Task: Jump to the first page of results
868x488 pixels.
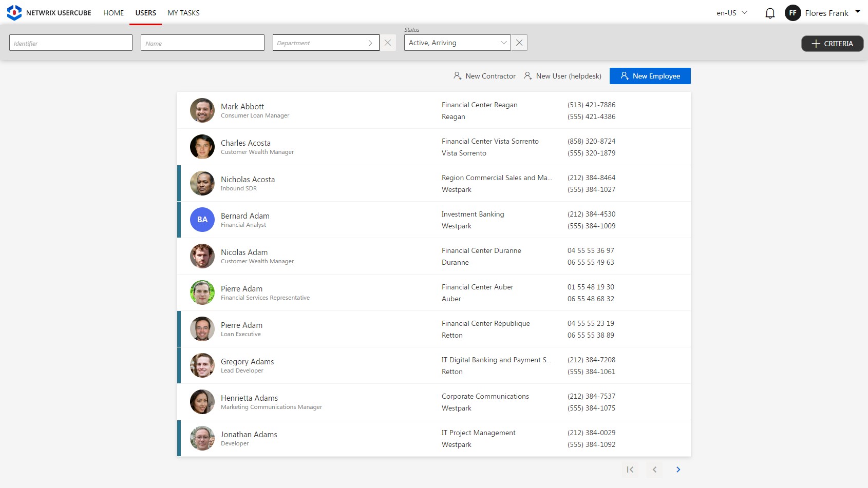Action: (630, 470)
